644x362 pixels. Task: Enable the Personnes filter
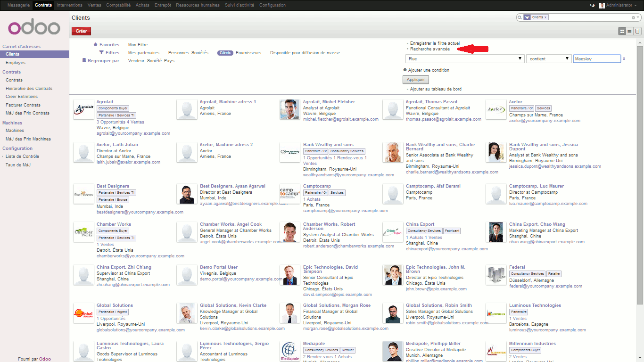tap(179, 53)
